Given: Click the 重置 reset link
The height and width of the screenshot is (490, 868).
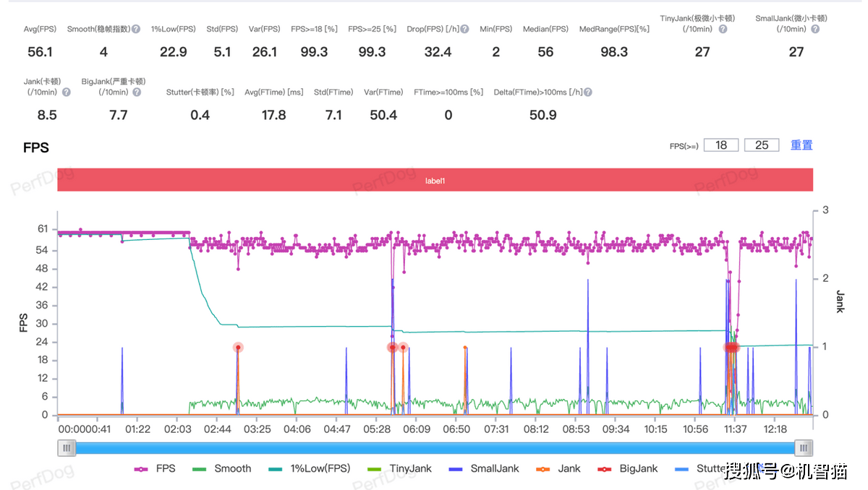Looking at the screenshot, I should pyautogui.click(x=801, y=145).
